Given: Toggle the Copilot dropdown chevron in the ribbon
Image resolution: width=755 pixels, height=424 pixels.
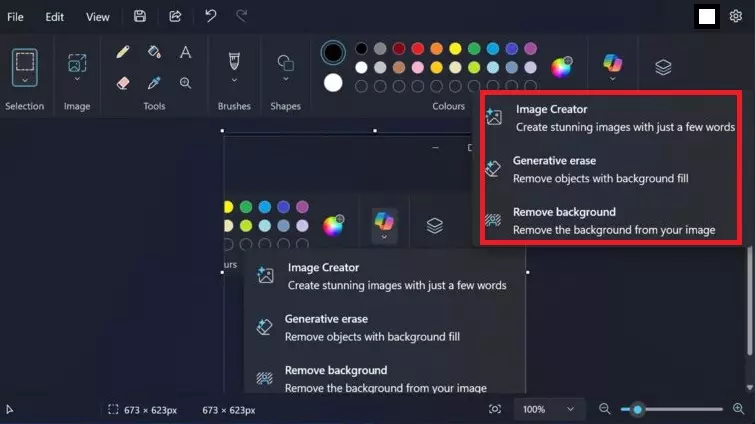Looking at the screenshot, I should click(x=612, y=79).
